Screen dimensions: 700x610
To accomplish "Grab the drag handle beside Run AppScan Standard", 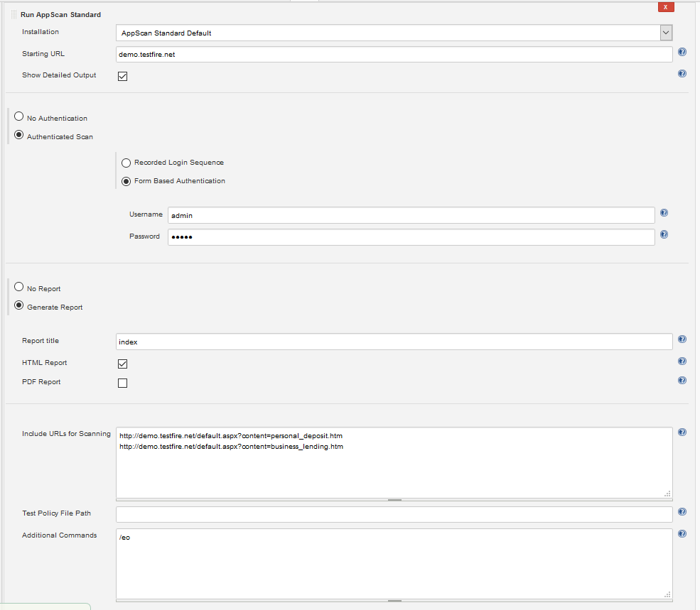I will tap(14, 14).
